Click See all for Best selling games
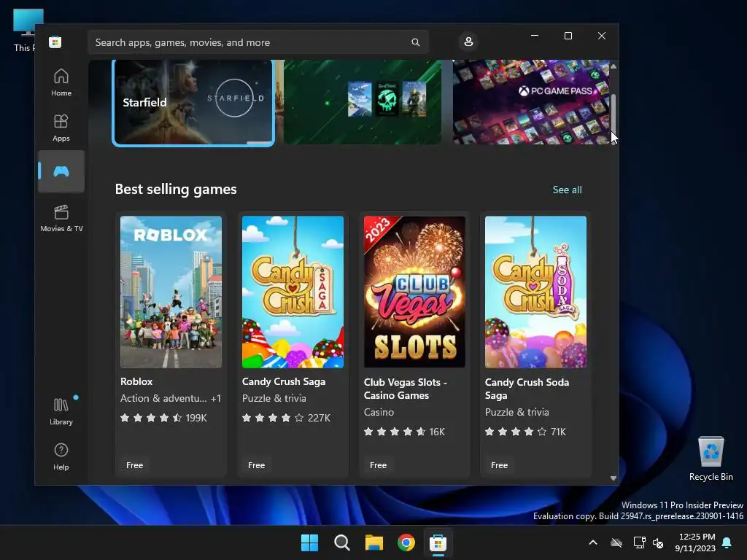 coord(567,190)
